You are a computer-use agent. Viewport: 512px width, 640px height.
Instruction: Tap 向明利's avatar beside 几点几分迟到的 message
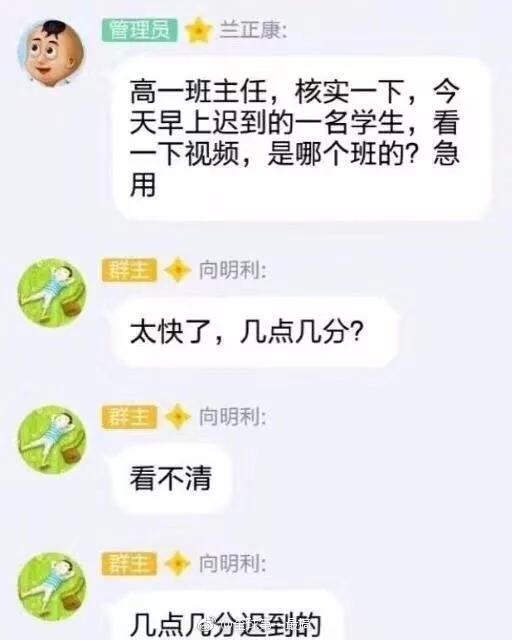[x=52, y=587]
